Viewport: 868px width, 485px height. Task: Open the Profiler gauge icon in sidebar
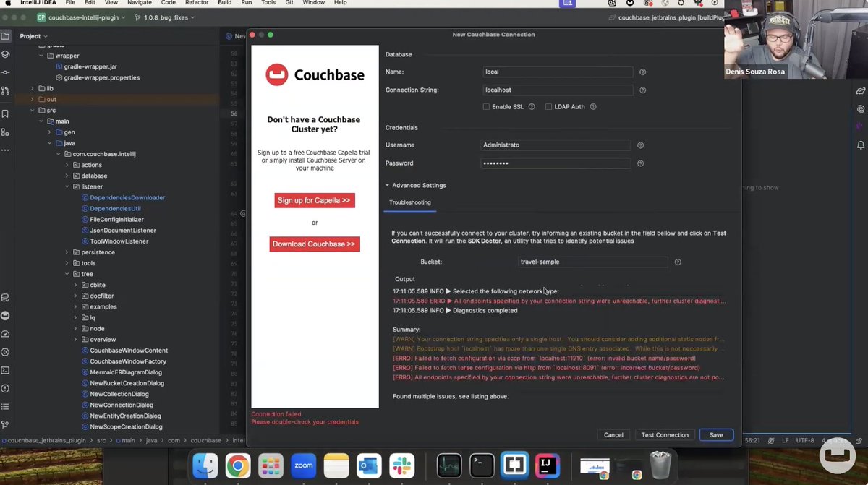5,334
